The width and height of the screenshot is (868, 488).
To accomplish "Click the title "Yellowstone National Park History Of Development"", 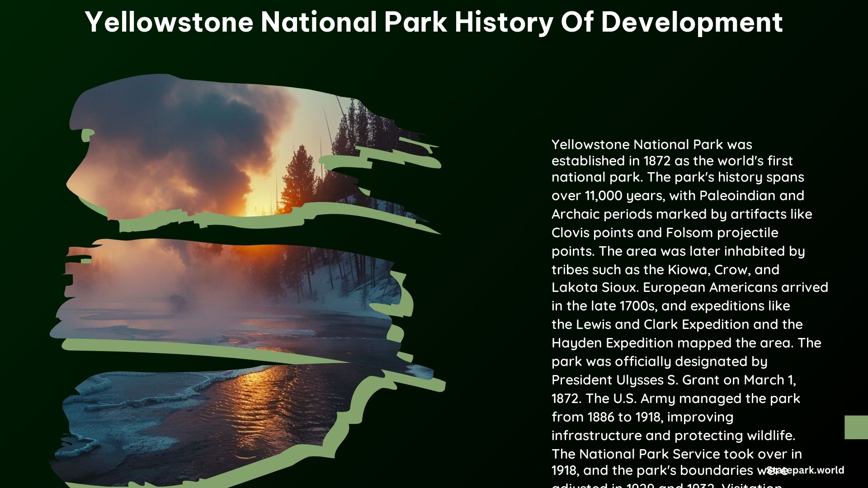I will coord(434,22).
